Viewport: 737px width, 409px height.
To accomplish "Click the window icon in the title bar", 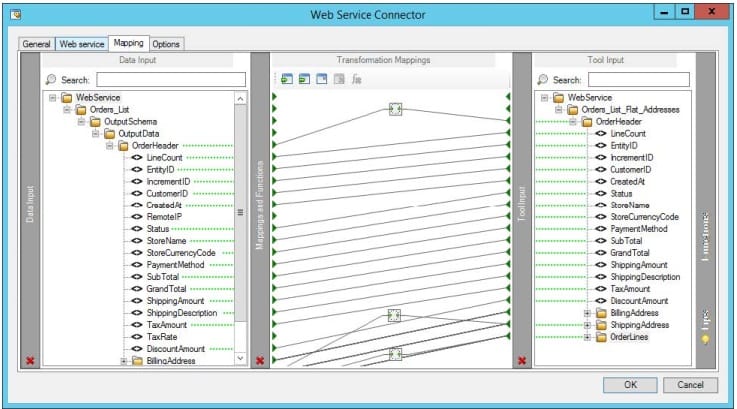I will click(x=16, y=14).
